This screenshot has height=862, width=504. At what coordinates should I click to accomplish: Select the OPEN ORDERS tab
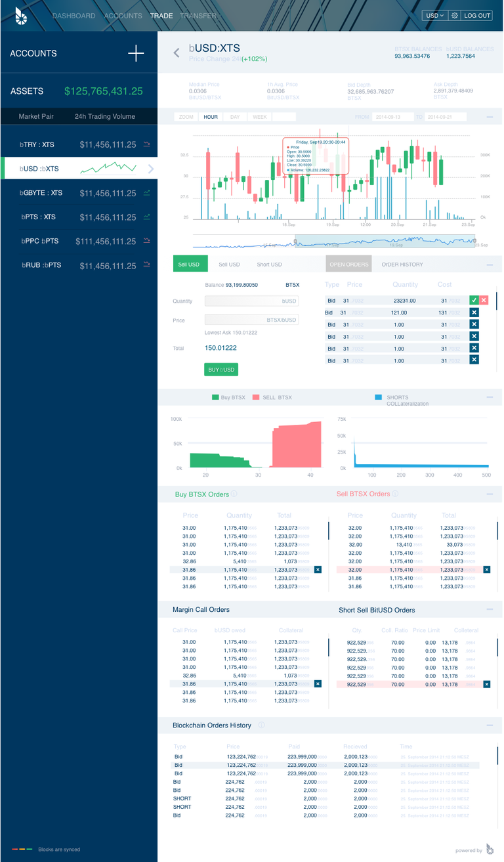[x=349, y=264]
